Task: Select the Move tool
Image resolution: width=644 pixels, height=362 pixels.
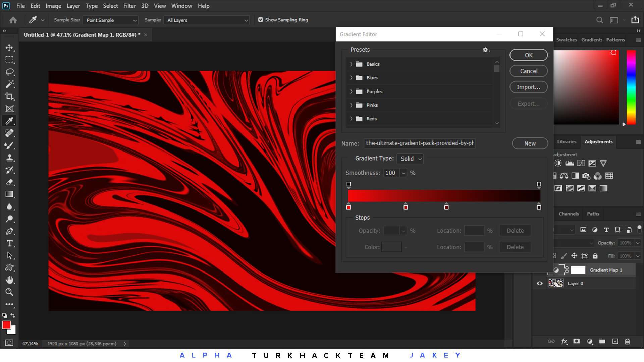Action: (x=9, y=48)
